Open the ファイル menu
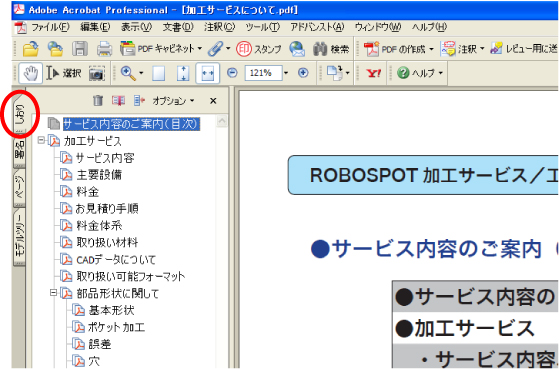559x369 pixels. (50, 27)
